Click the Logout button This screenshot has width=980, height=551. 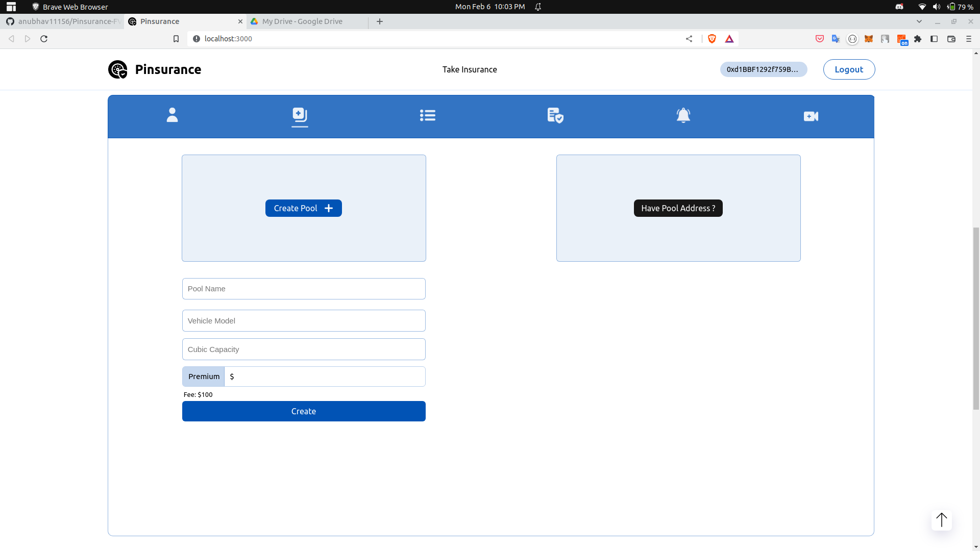pos(849,69)
